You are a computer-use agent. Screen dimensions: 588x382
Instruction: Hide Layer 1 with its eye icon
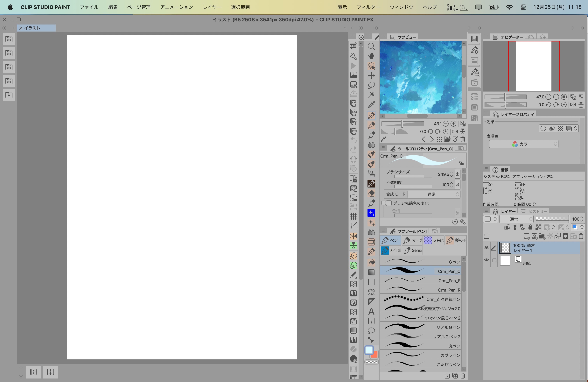486,248
